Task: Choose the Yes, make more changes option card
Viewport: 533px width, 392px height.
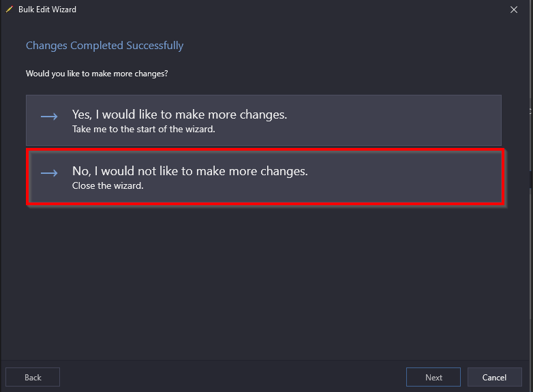Action: click(x=264, y=121)
